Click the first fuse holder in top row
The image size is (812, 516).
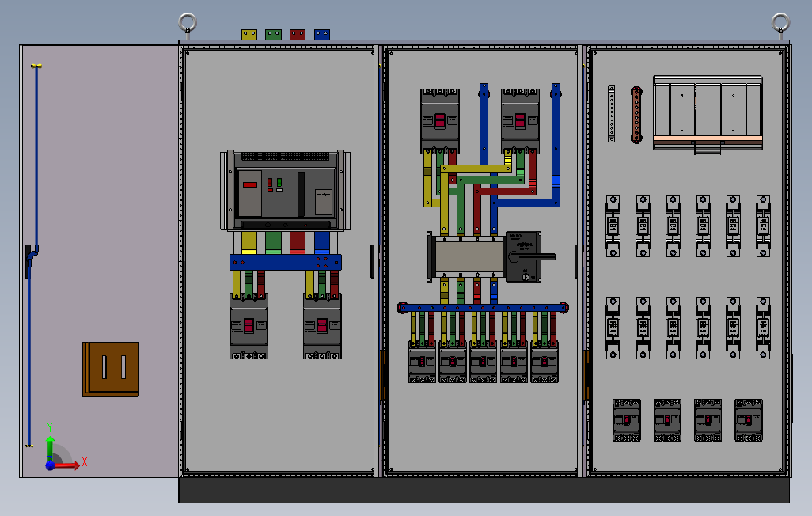(x=613, y=226)
